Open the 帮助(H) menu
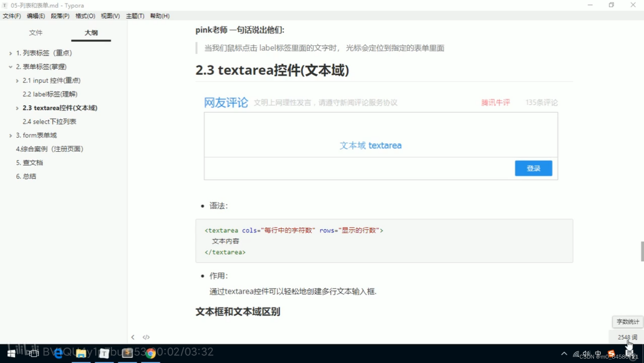The image size is (644, 363). pyautogui.click(x=160, y=16)
